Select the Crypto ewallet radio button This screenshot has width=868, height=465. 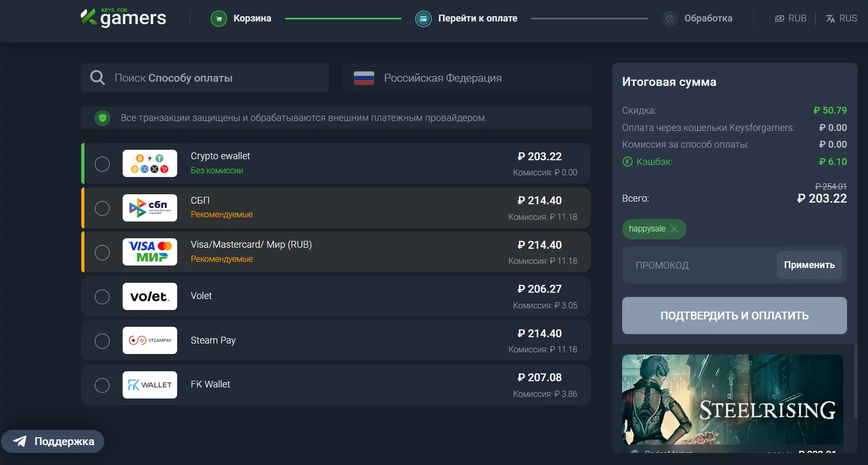pos(102,164)
